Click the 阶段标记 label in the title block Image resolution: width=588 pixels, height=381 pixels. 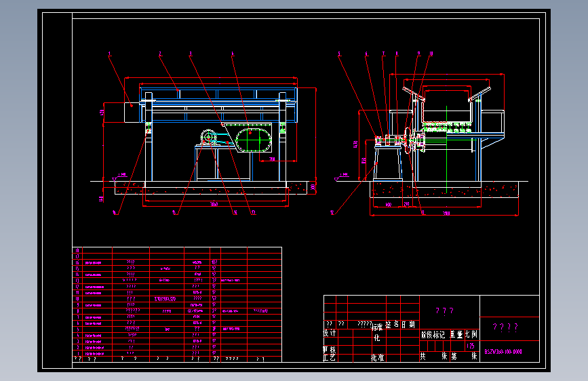click(x=433, y=334)
